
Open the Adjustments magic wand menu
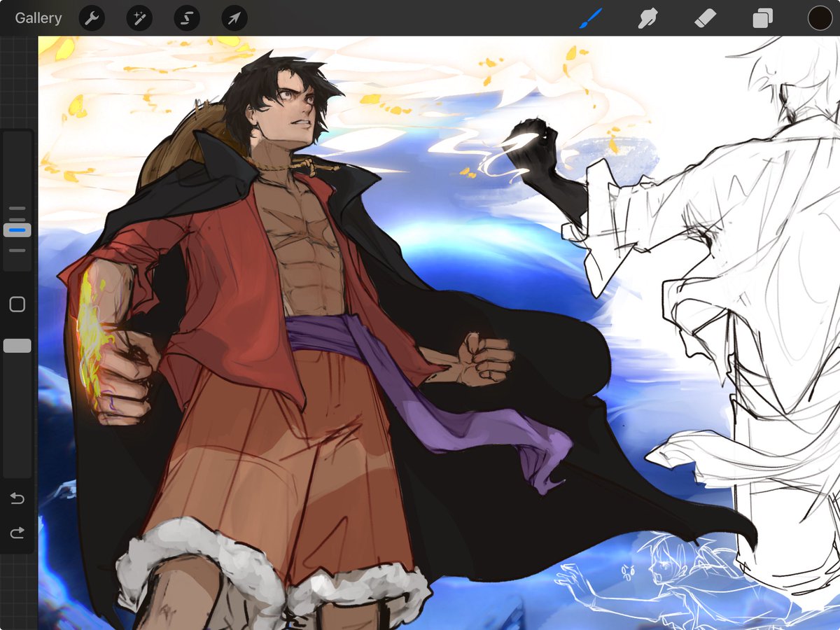[x=139, y=18]
